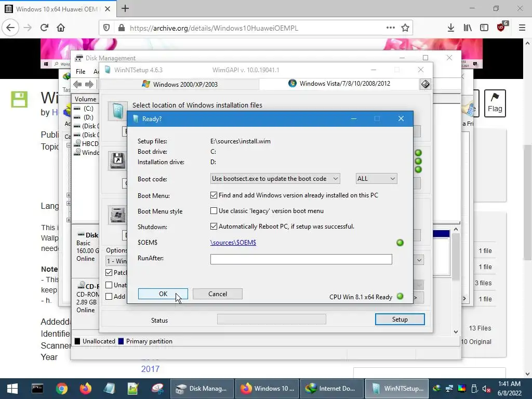Open the page actions three-dots menu
The height and width of the screenshot is (399, 532).
click(391, 28)
